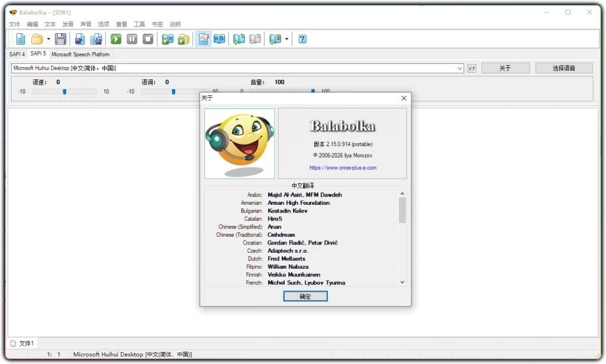The image size is (606, 364).
Task: Open the Microsoft Huihui voice dropdown
Action: click(x=461, y=67)
